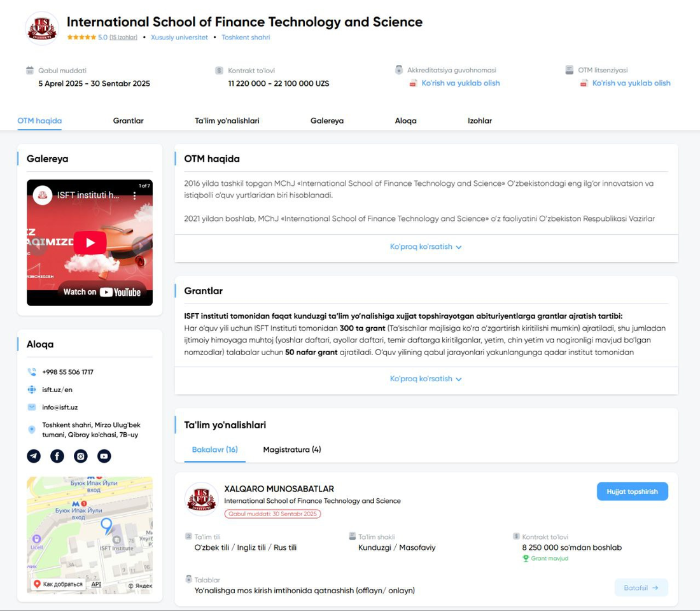Click the OTM litsenziyasi document icon
Screen dimensions: 700x611
pyautogui.click(x=569, y=69)
